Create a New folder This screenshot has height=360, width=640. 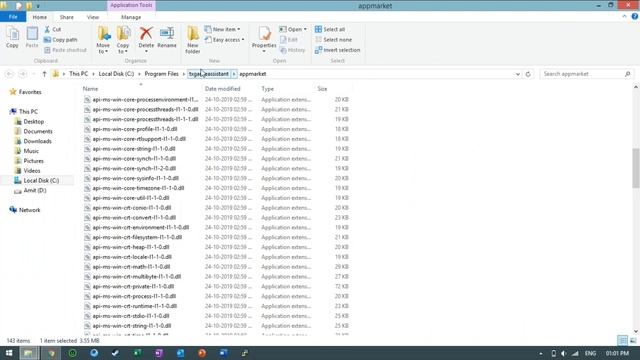point(193,40)
